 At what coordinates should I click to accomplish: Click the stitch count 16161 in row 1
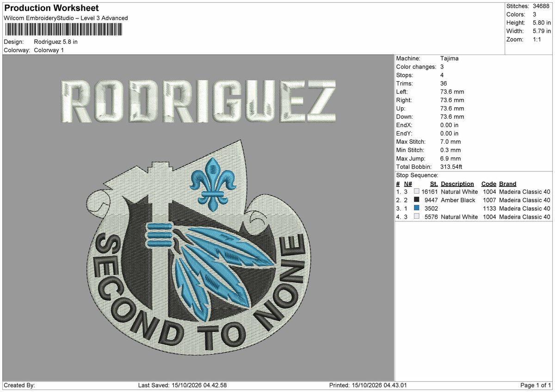coord(430,191)
